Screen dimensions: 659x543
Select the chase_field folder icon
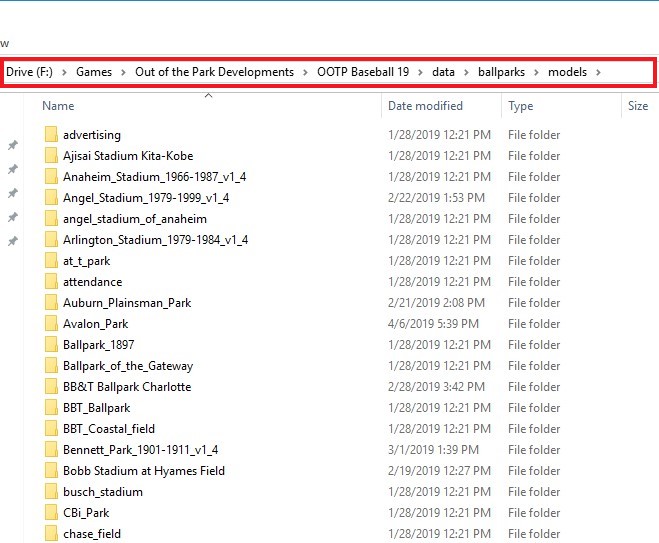[x=52, y=534]
